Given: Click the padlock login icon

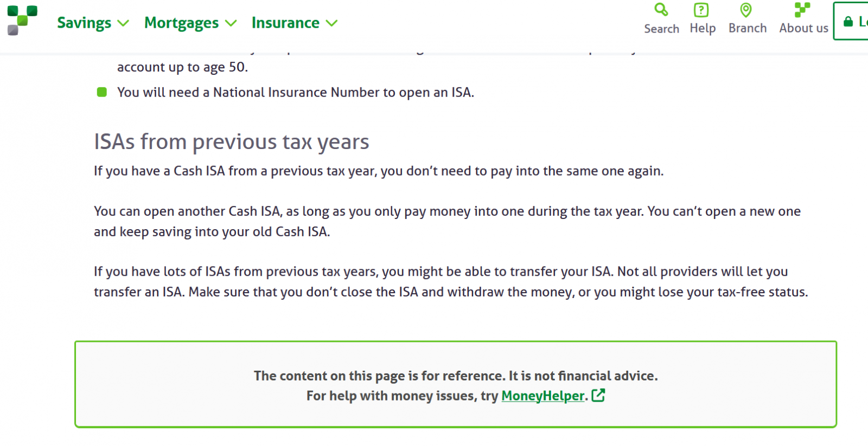Looking at the screenshot, I should [x=848, y=22].
